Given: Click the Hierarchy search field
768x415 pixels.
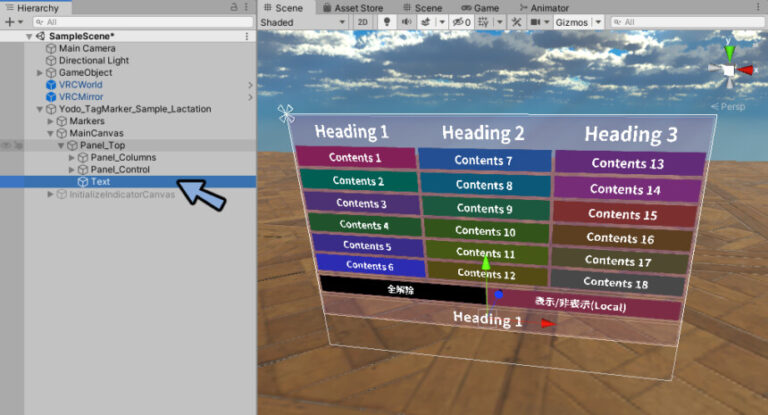Looking at the screenshot, I should tap(143, 22).
